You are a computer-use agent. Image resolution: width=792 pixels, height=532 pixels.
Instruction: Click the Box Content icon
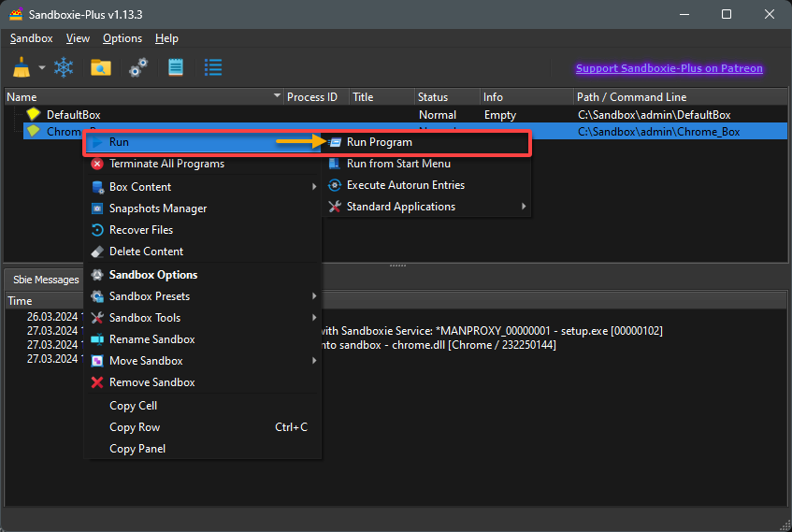point(97,187)
